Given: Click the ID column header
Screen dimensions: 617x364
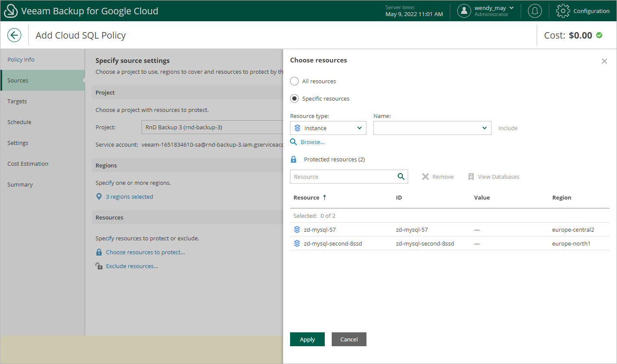Looking at the screenshot, I should click(399, 197).
